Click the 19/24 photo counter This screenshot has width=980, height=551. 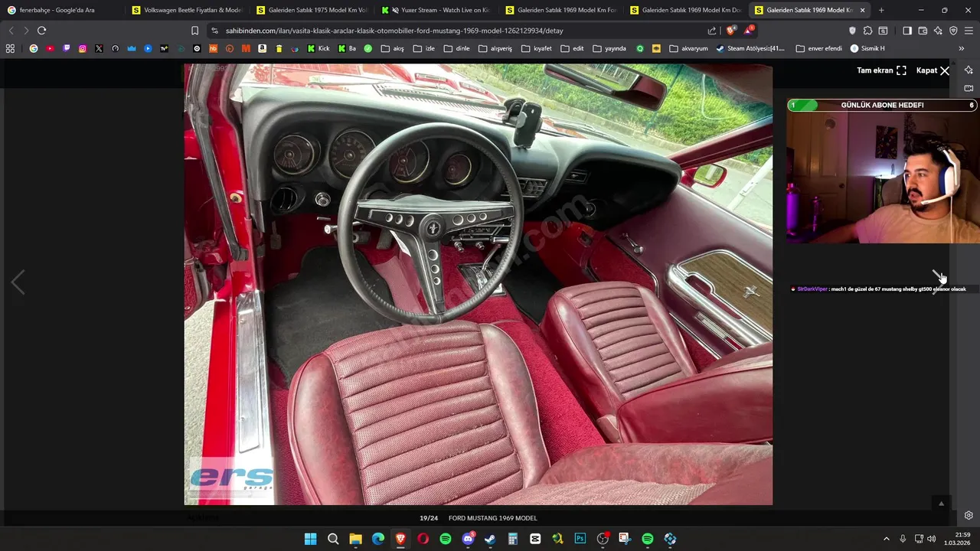429,518
